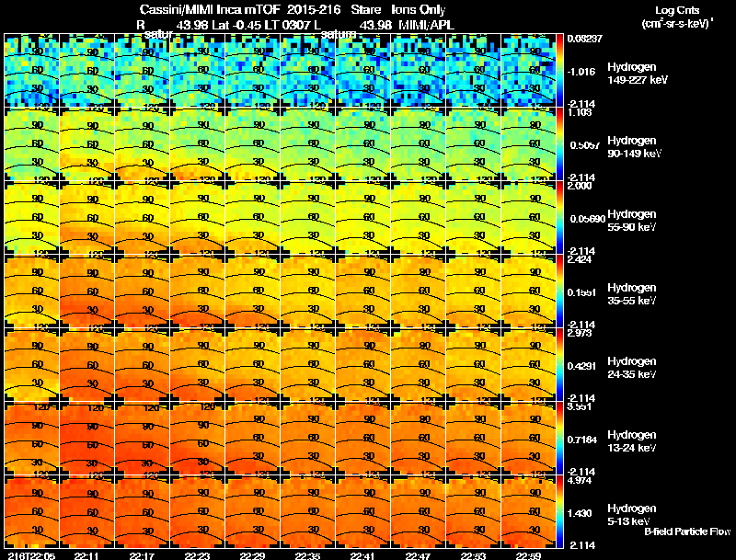
Task: Click the color bar for the 5-13 keV row
Action: [559, 512]
